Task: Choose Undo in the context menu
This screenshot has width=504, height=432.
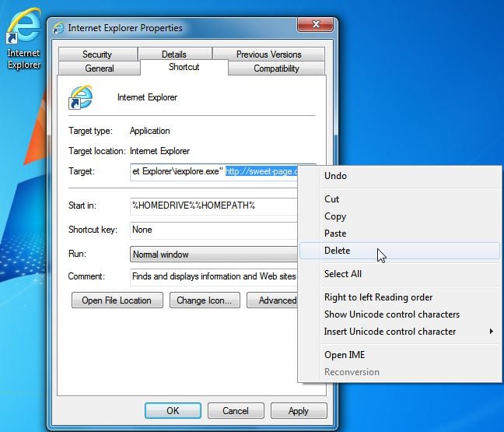Action: [400, 176]
